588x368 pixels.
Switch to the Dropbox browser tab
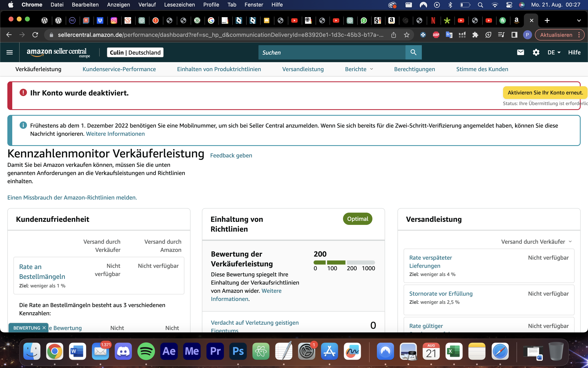[100, 20]
